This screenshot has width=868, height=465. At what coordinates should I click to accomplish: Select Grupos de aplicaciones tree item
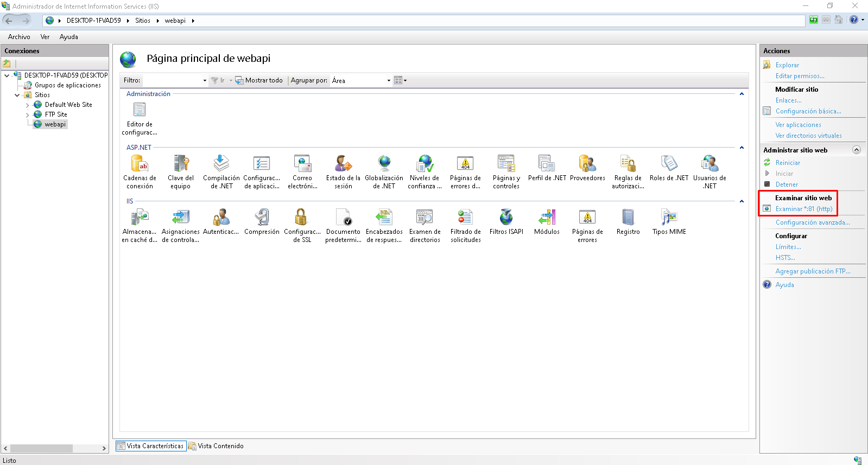[x=67, y=85]
